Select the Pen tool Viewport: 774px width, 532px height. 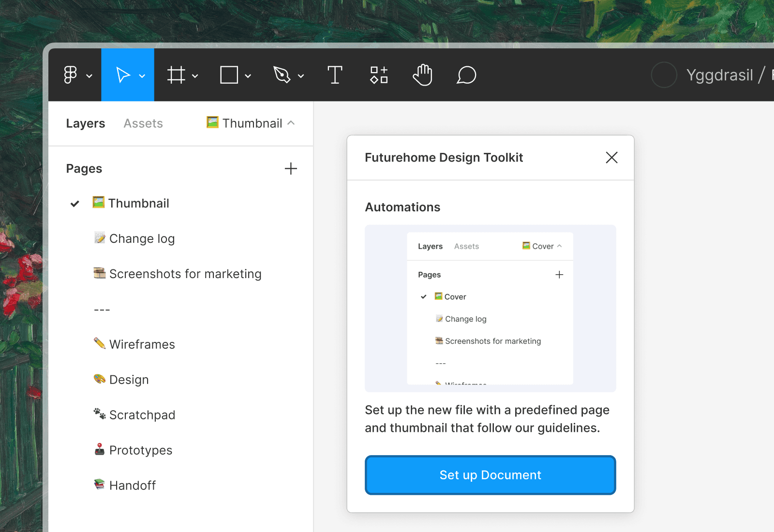pyautogui.click(x=282, y=75)
